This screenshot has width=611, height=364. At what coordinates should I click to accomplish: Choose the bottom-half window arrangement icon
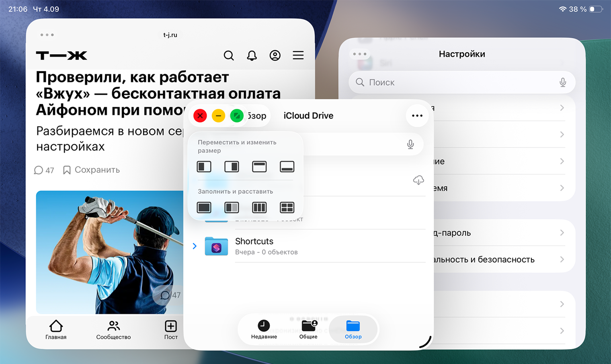pyautogui.click(x=287, y=166)
